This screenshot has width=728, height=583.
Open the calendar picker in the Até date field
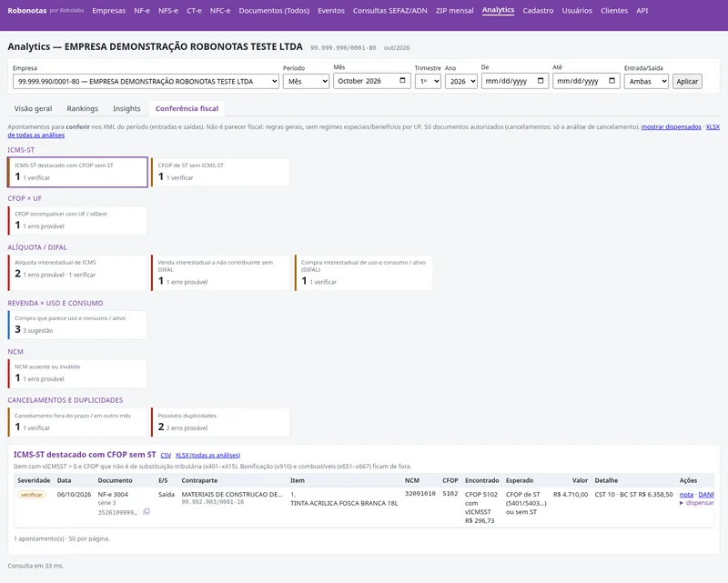pos(612,81)
